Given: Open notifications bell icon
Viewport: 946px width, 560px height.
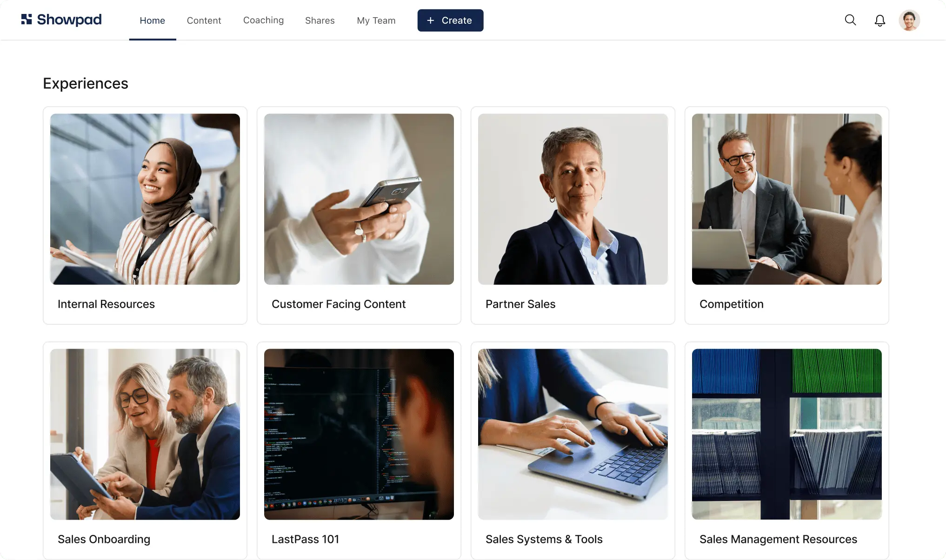Looking at the screenshot, I should tap(879, 20).
